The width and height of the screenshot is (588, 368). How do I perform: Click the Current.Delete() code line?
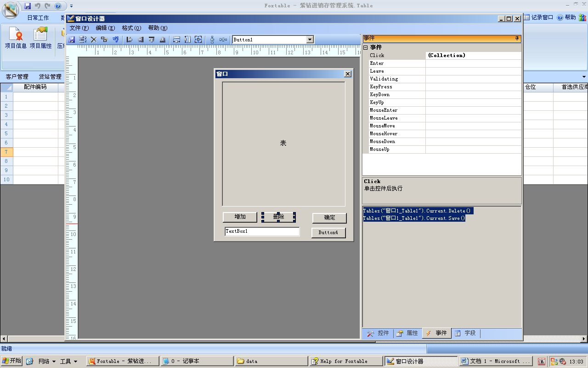(418, 211)
